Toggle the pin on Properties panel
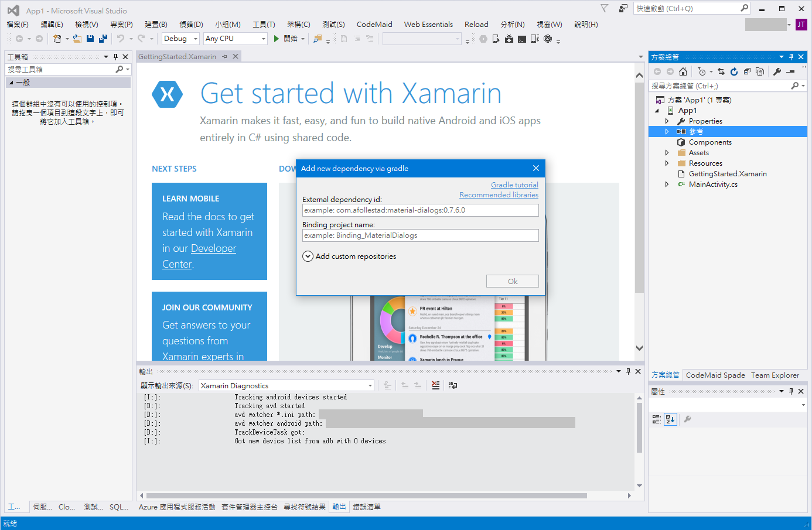The image size is (812, 530). (x=791, y=391)
